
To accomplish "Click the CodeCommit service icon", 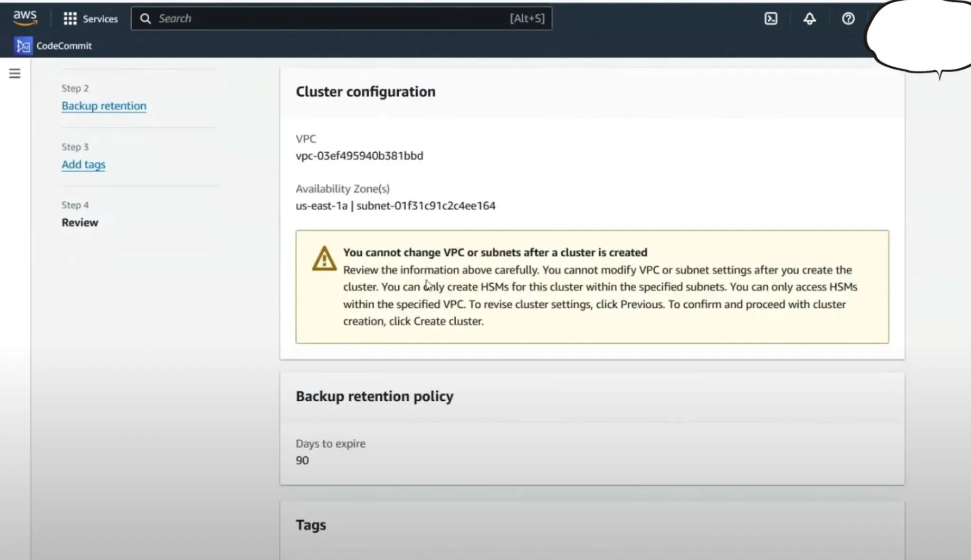I will click(x=22, y=45).
